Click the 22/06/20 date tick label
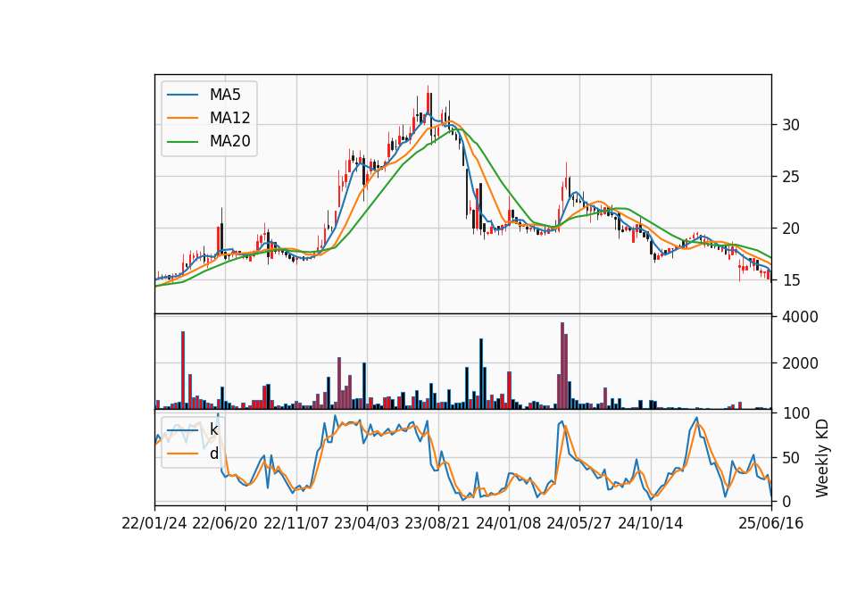The image size is (857, 616). coord(225,523)
